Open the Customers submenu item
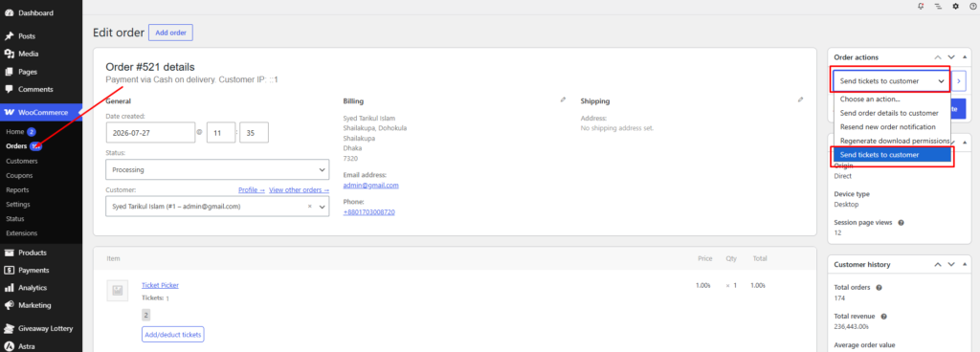The image size is (980, 352). pyautogui.click(x=22, y=161)
